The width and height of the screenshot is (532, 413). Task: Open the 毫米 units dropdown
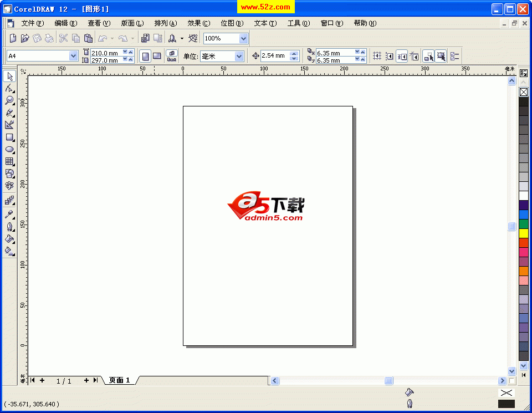tap(239, 56)
